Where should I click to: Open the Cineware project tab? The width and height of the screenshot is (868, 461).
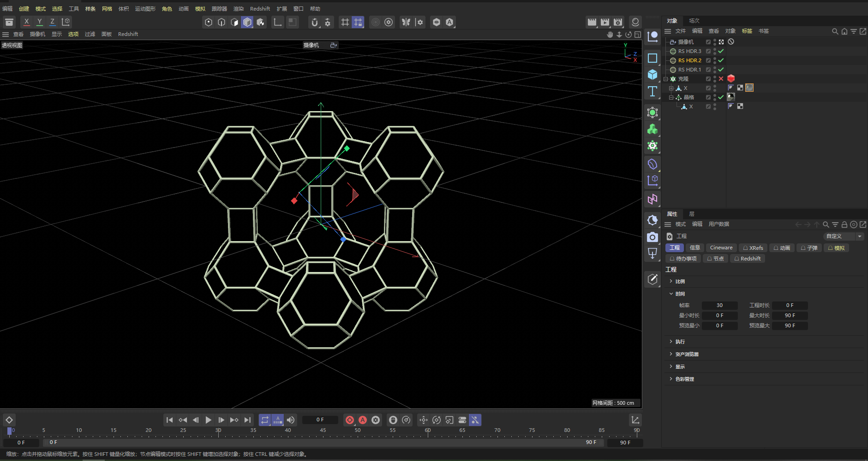click(x=721, y=248)
